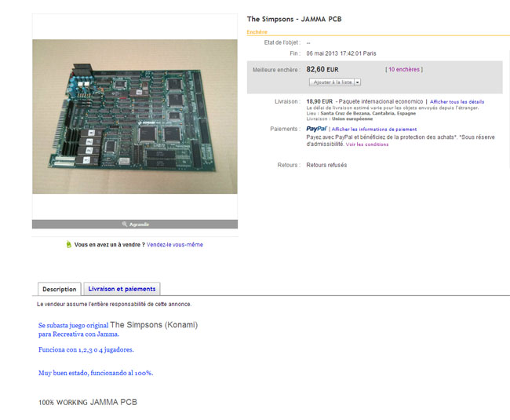This screenshot has height=420, width=510.
Task: Click Afficher les informations de paiement link
Action: click(374, 130)
